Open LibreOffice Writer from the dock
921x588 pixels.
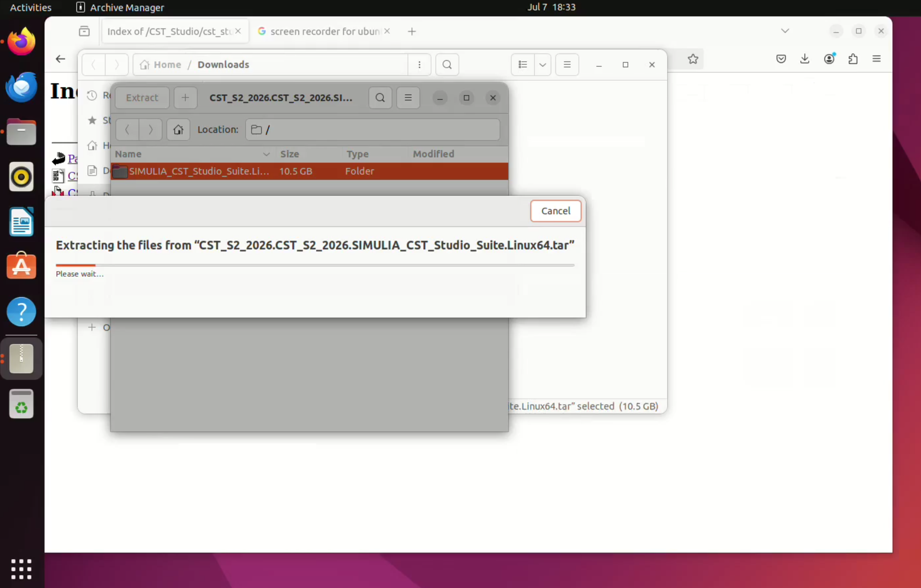click(x=21, y=222)
